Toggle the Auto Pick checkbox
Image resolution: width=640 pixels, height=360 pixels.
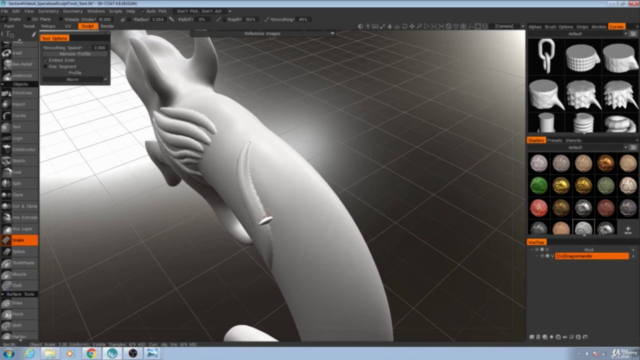pos(142,11)
